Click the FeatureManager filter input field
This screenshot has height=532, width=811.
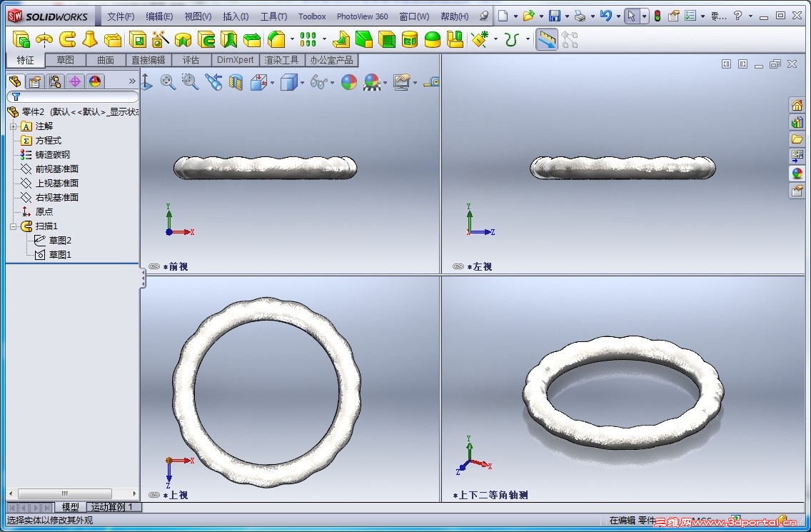[73, 97]
